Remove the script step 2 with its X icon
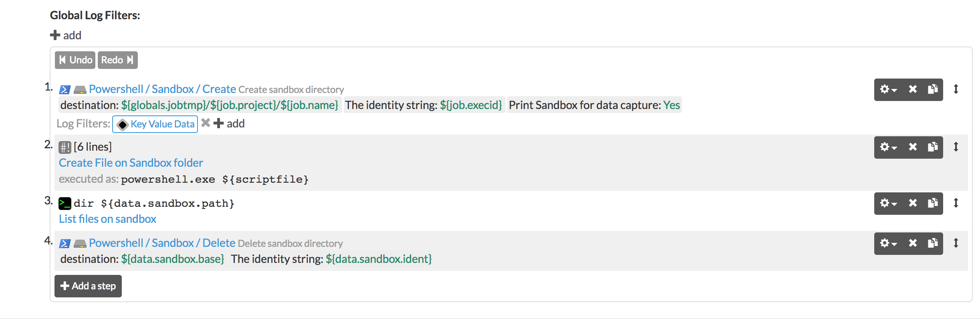The width and height of the screenshot is (980, 319). click(913, 147)
